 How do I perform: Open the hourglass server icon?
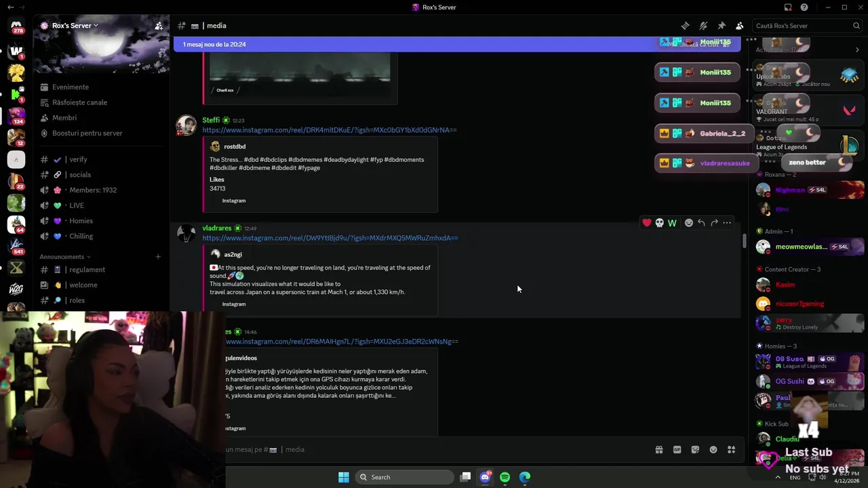coord(16,268)
